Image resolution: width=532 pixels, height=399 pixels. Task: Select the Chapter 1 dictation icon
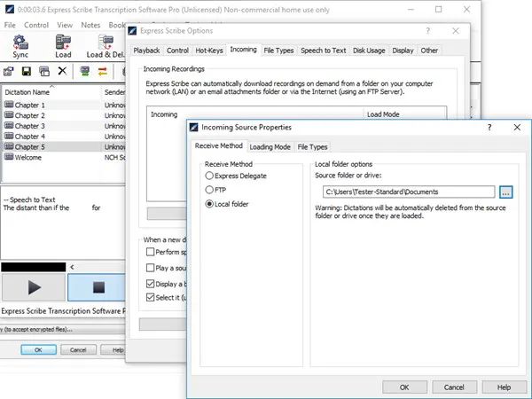9,105
